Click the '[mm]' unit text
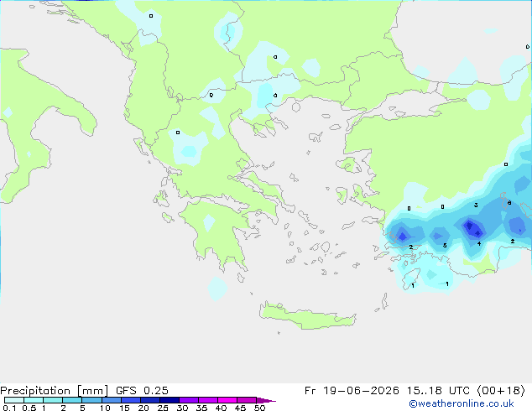Image resolution: width=532 pixels, height=411 pixels. pos(93,391)
